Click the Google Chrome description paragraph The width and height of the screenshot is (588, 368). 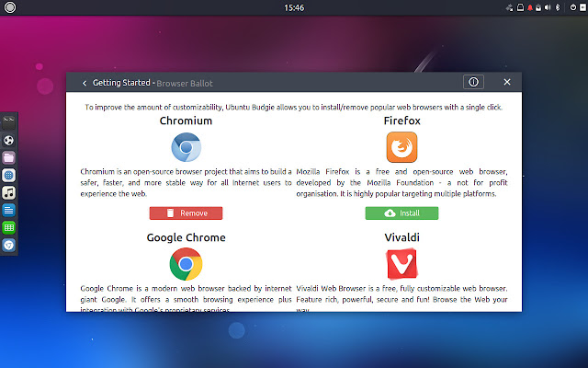click(186, 298)
